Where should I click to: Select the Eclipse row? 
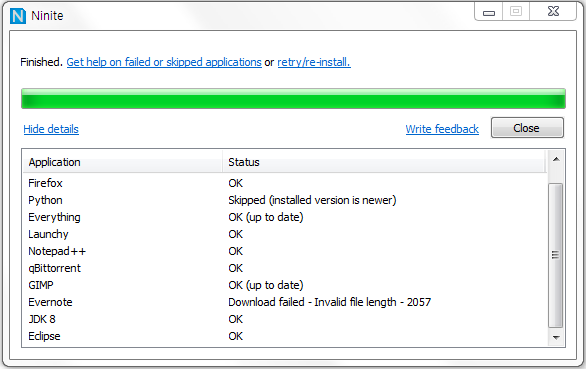point(284,336)
